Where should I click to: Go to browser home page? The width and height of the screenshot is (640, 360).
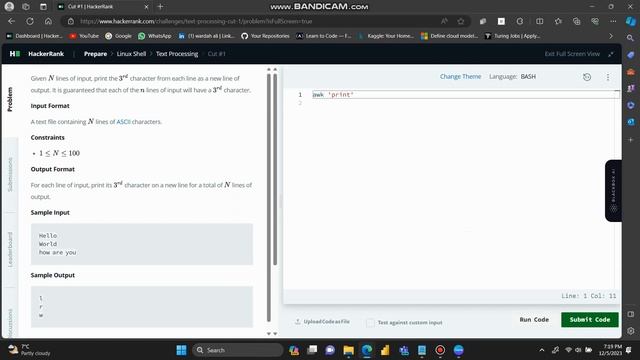48,21
